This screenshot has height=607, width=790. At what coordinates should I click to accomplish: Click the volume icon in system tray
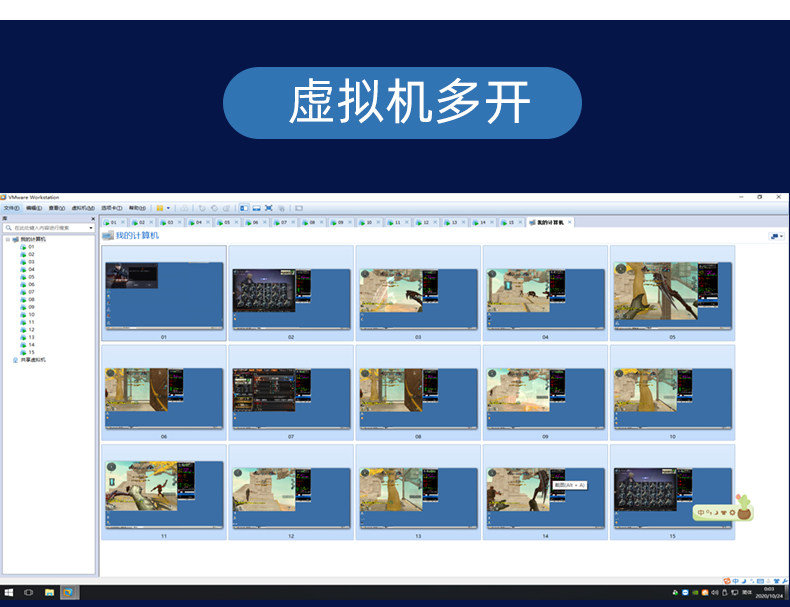point(715,592)
